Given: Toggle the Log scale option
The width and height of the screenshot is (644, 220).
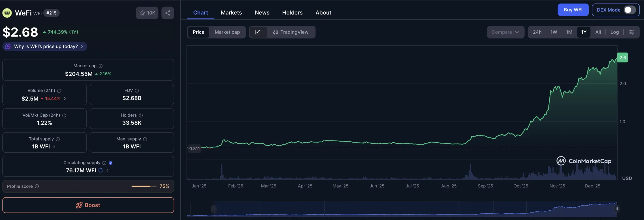Looking at the screenshot, I should (x=614, y=32).
